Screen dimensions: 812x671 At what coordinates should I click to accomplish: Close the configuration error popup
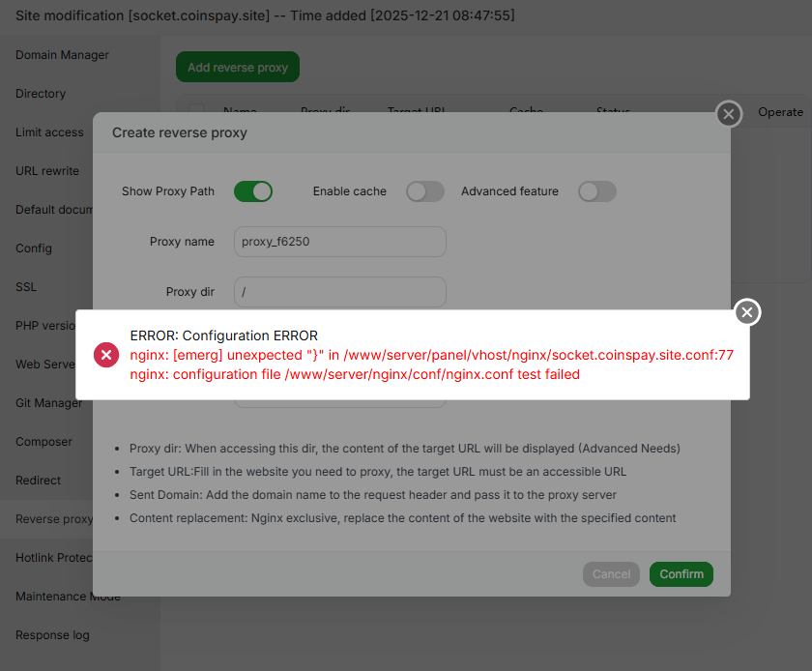(x=746, y=312)
